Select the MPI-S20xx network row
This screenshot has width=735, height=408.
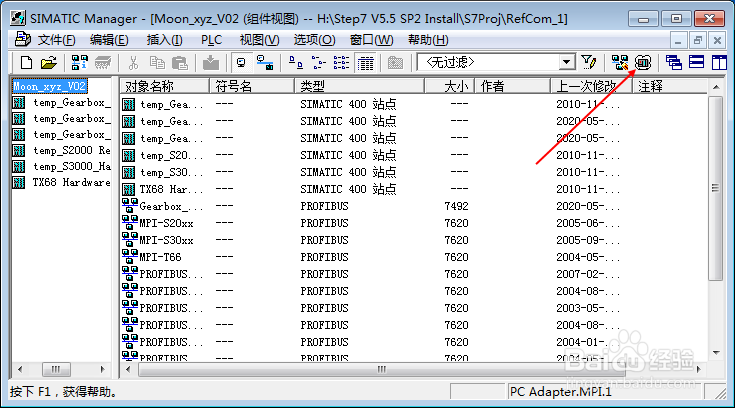(158, 223)
